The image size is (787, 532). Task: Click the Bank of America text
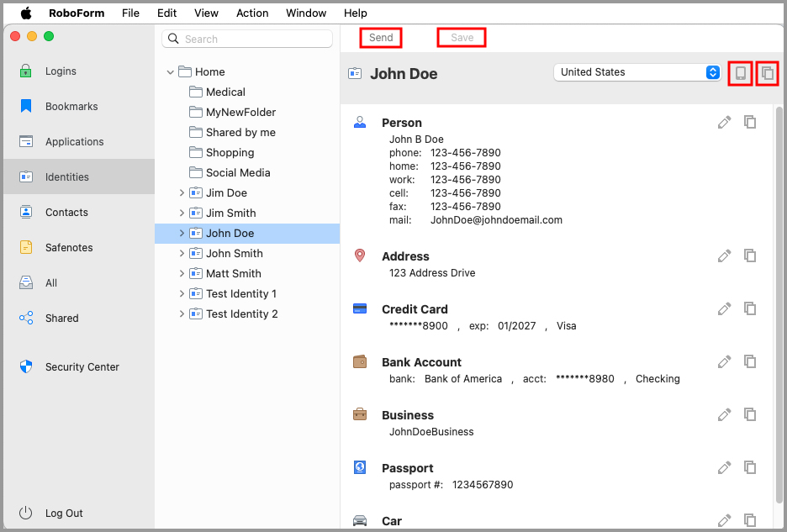(x=462, y=379)
